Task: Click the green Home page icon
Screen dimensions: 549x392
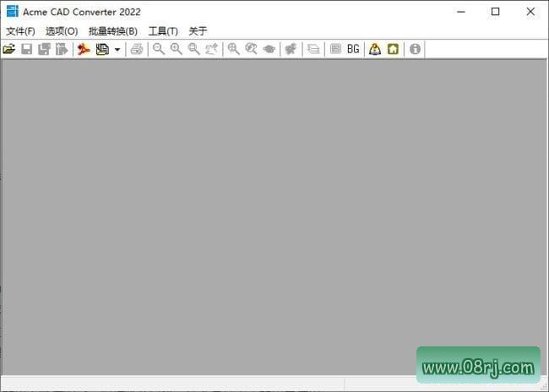Action: [x=393, y=49]
